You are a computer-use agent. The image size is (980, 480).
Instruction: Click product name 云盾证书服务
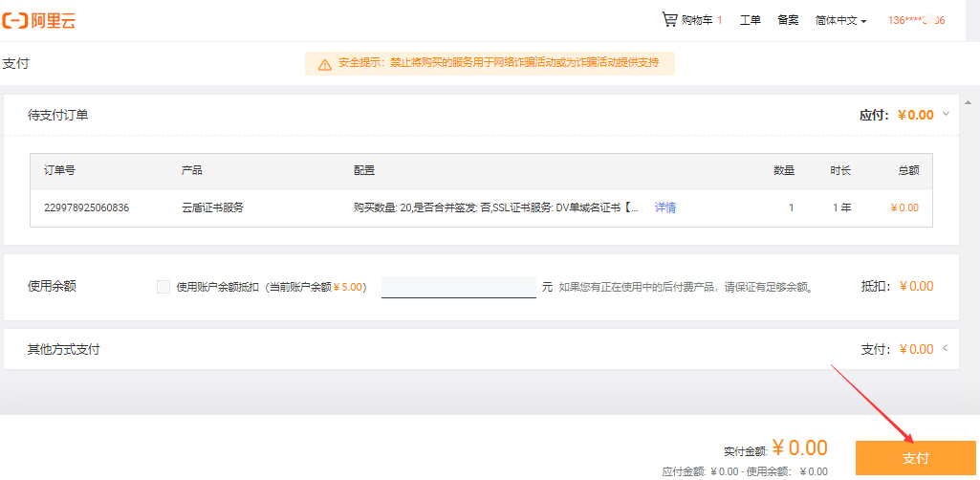point(212,207)
